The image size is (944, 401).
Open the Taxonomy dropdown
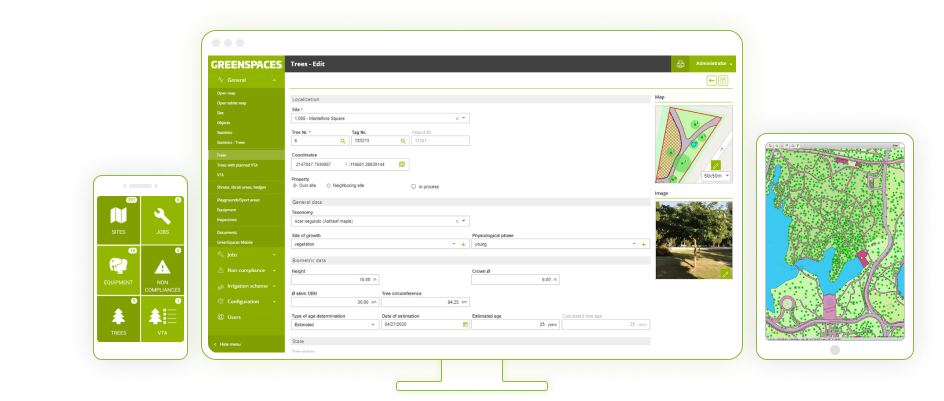click(464, 220)
